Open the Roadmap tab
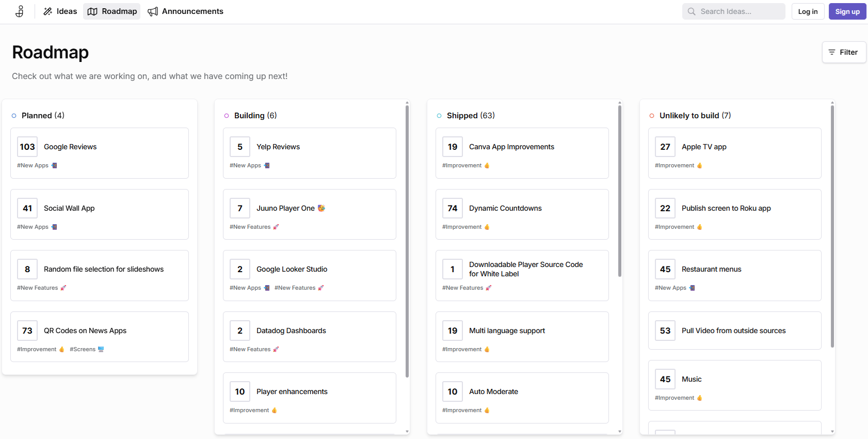Screen dimensions: 868x439 112,11
